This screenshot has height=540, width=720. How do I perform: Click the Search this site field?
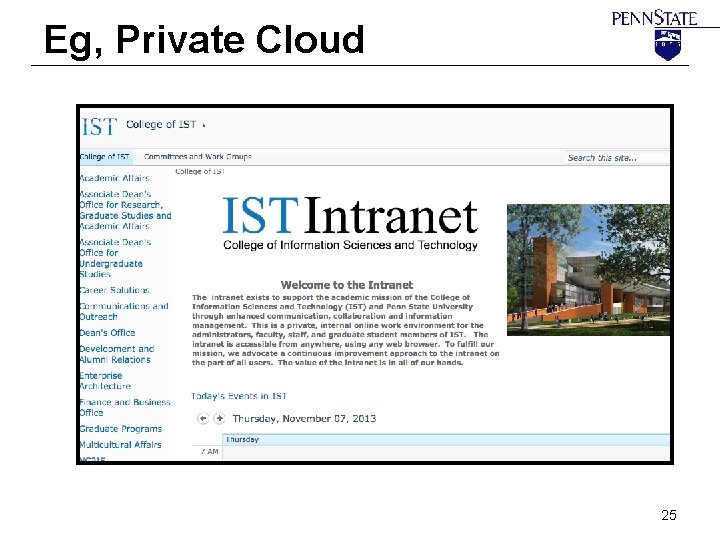tap(617, 158)
